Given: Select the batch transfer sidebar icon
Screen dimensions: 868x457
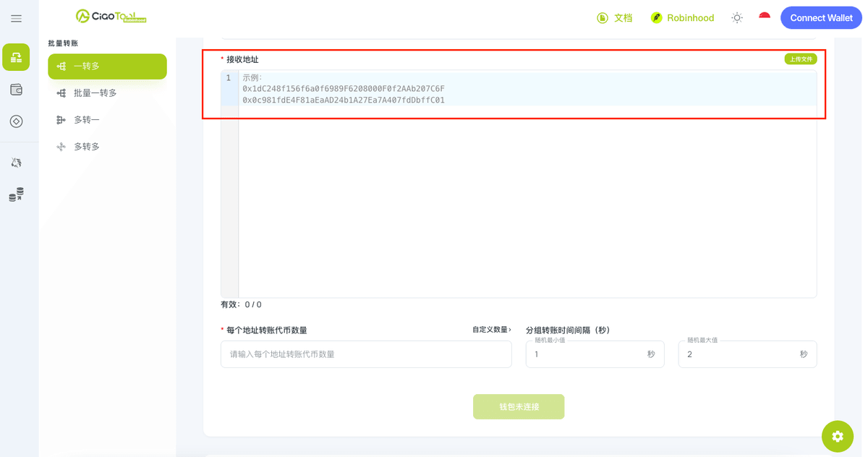Looking at the screenshot, I should point(16,57).
